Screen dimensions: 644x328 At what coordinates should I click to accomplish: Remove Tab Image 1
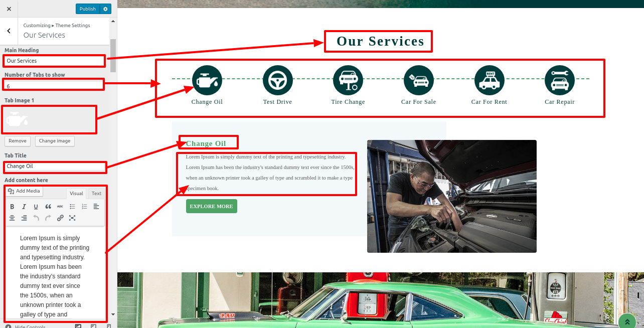pos(18,141)
